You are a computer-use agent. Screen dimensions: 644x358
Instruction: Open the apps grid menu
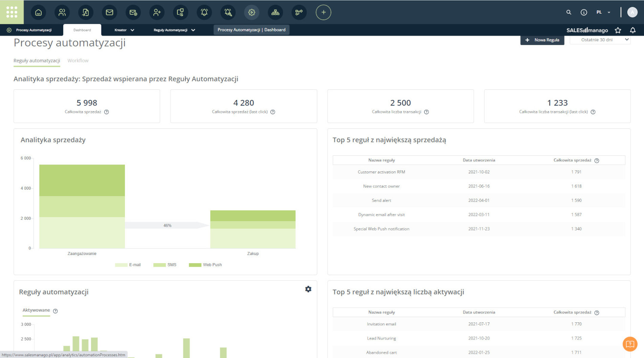click(12, 12)
